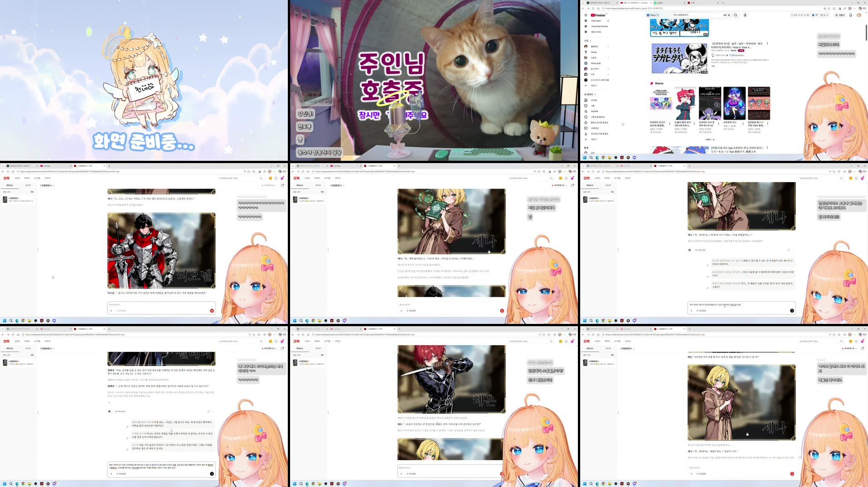Open the YouTube account avatar menu
Screen dimensions: 868x487
pos(858,15)
